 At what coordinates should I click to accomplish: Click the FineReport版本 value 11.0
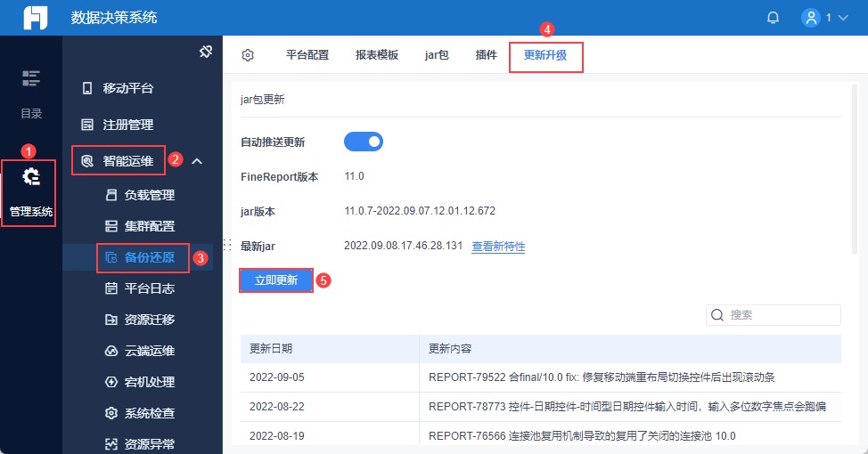click(355, 176)
